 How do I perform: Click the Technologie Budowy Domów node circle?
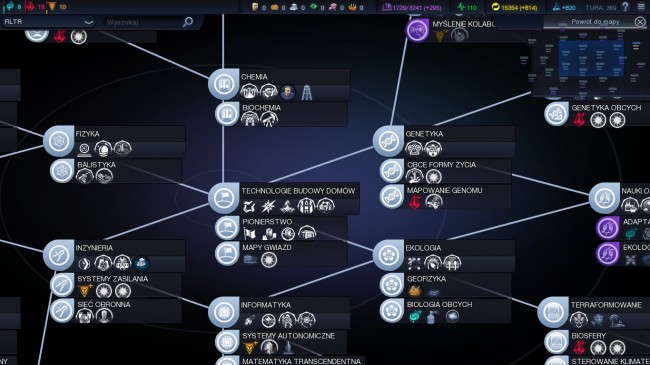coord(223,198)
